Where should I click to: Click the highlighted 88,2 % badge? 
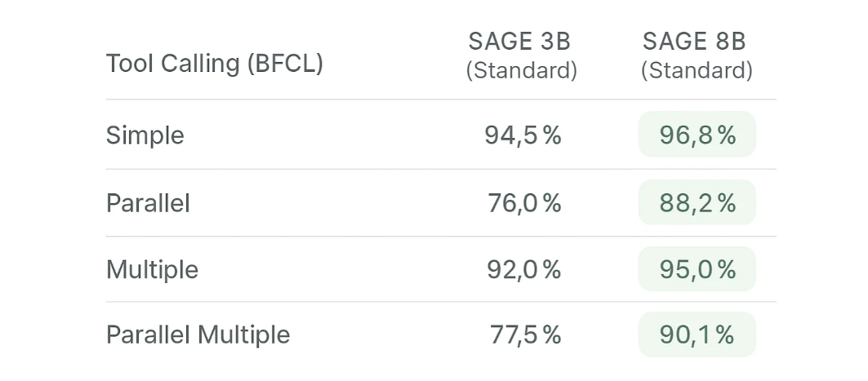[697, 202]
